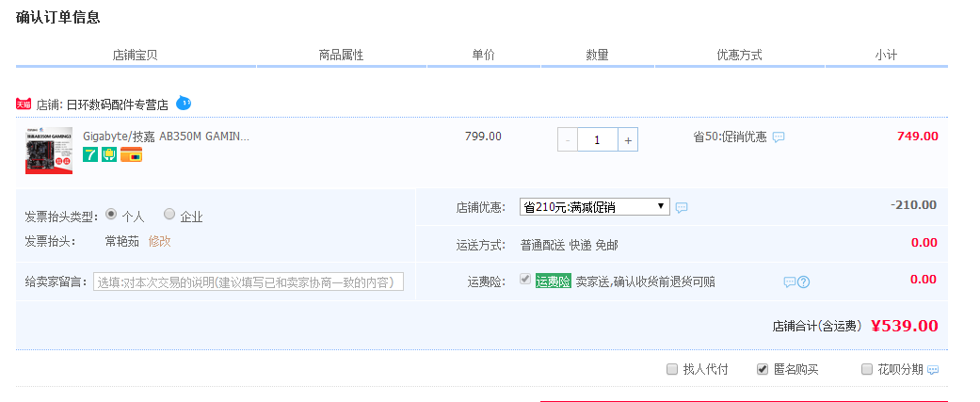980x402 pixels.
Task: Click the 普通配送 快递 免邮 shipping text
Action: click(x=569, y=246)
